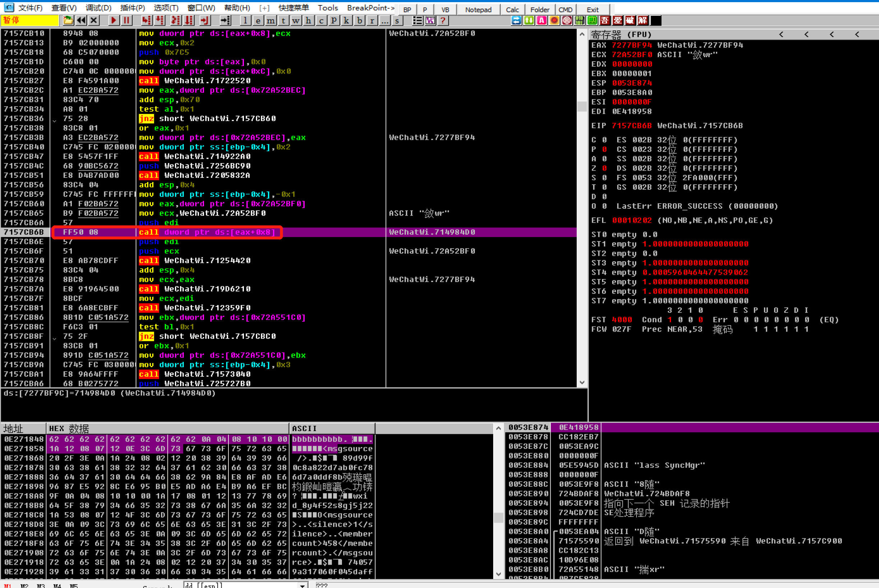Select jnz short WeChatWi.7157CBC0 instruction
The width and height of the screenshot is (879, 588).
(207, 336)
